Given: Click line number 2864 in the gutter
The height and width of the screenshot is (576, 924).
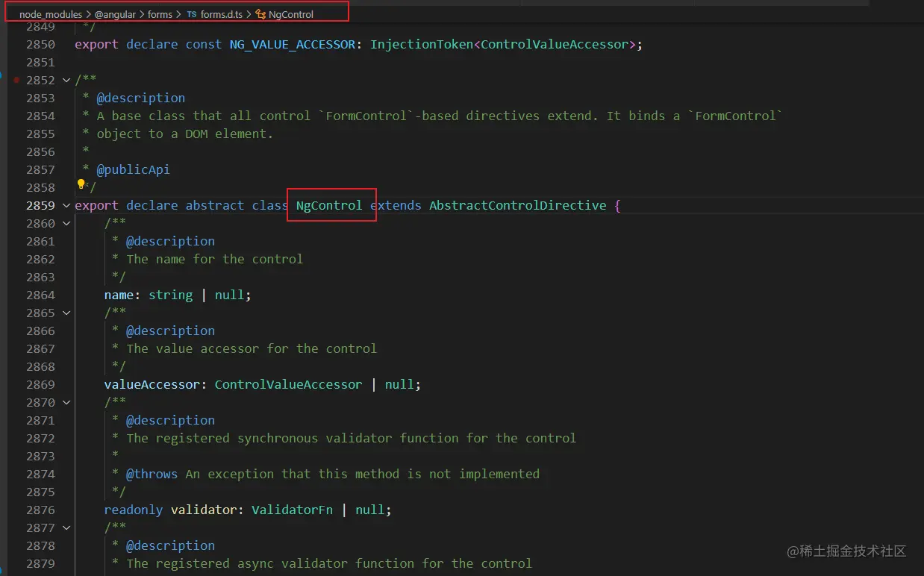Looking at the screenshot, I should click(x=40, y=295).
